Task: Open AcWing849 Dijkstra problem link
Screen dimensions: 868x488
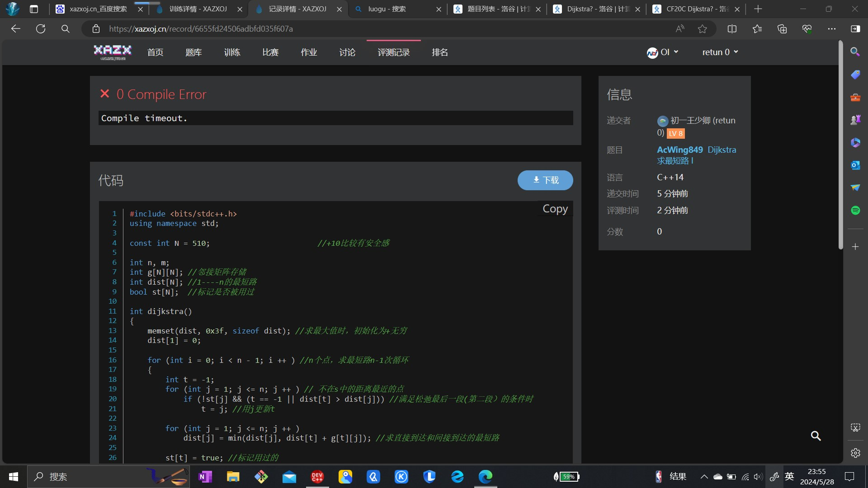Action: click(696, 155)
